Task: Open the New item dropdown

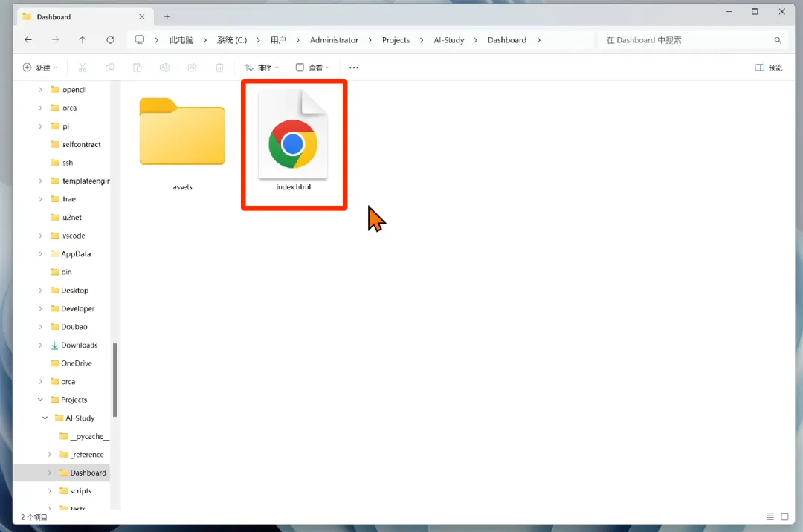Action: tap(40, 68)
